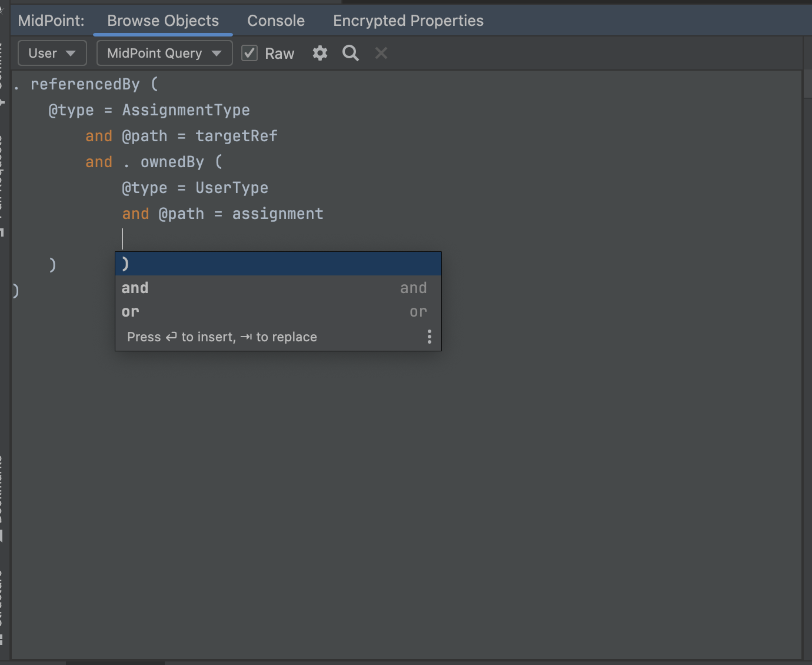Expand the arrow on the User selector
Viewport: 812px width, 665px height.
point(72,53)
